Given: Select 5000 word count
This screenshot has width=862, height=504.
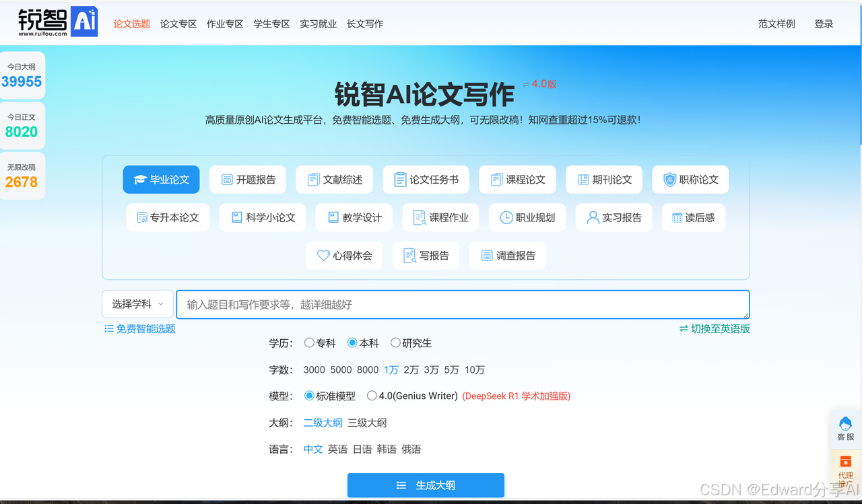Looking at the screenshot, I should point(341,369).
